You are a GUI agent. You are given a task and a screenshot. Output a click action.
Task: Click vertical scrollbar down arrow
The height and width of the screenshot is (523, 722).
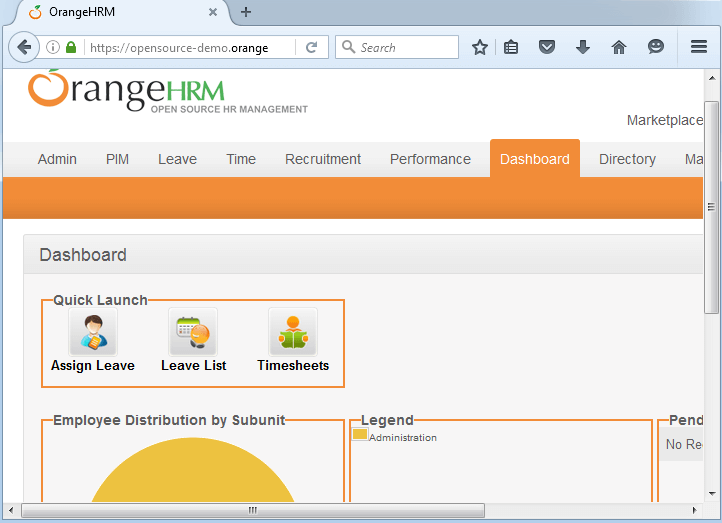coord(712,494)
